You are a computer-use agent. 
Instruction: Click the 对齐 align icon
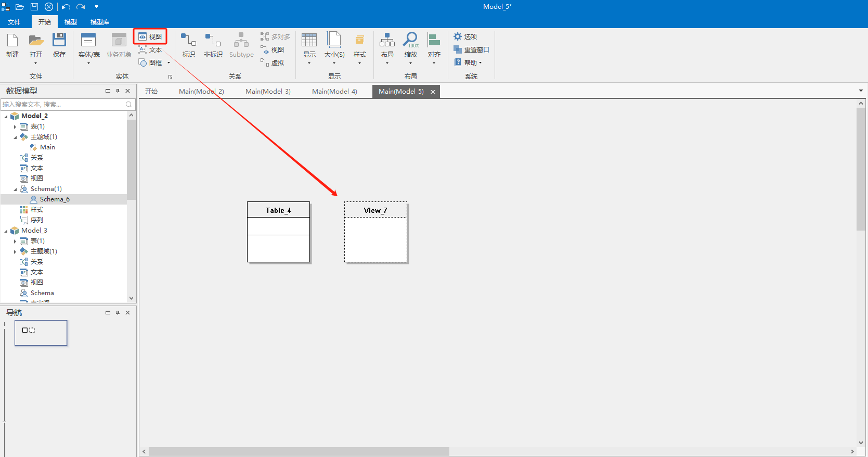(434, 40)
